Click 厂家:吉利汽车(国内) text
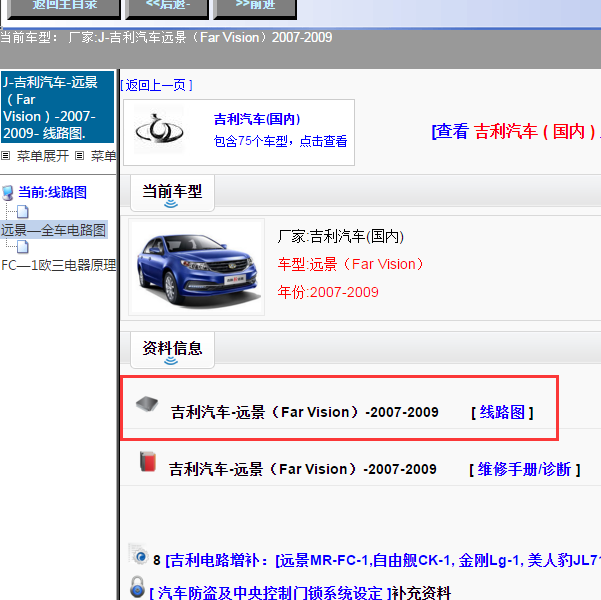This screenshot has height=600, width=601. pos(341,236)
